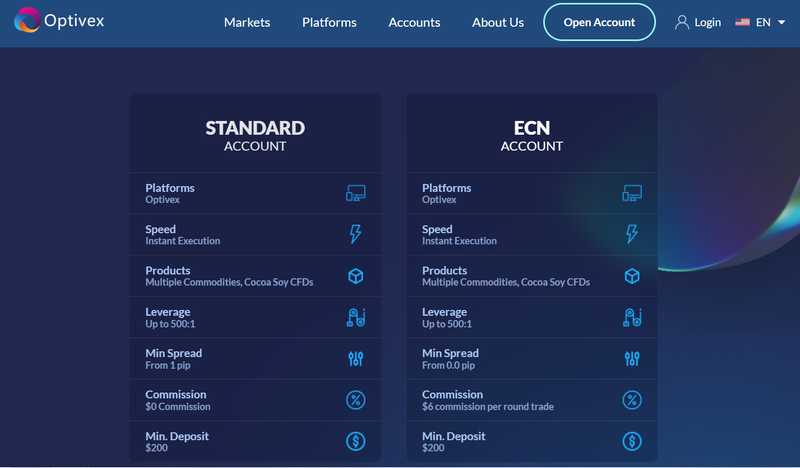
Task: Click the ECN account Commission percent icon
Action: pyautogui.click(x=632, y=400)
